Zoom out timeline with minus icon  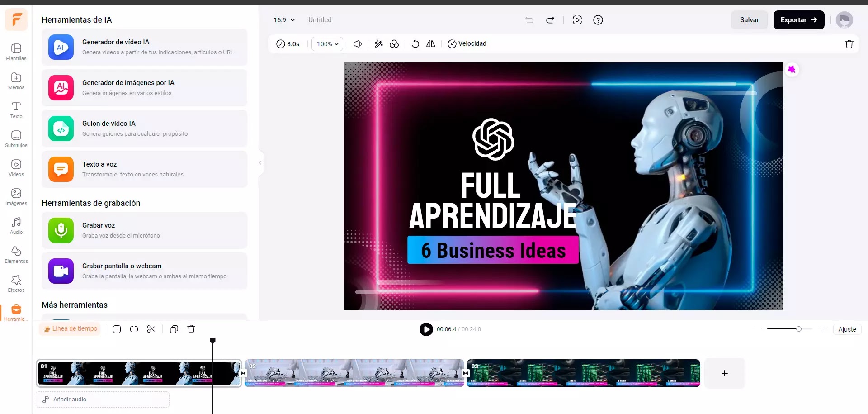(x=758, y=329)
